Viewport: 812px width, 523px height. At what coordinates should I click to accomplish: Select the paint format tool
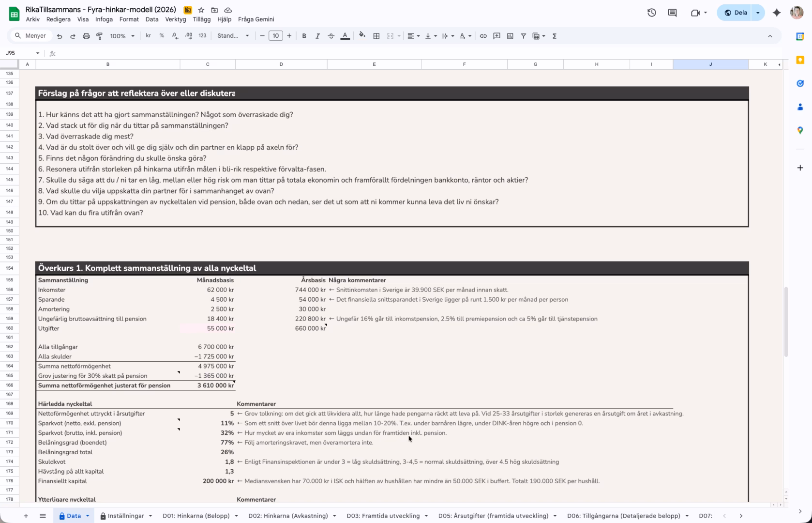pos(100,36)
